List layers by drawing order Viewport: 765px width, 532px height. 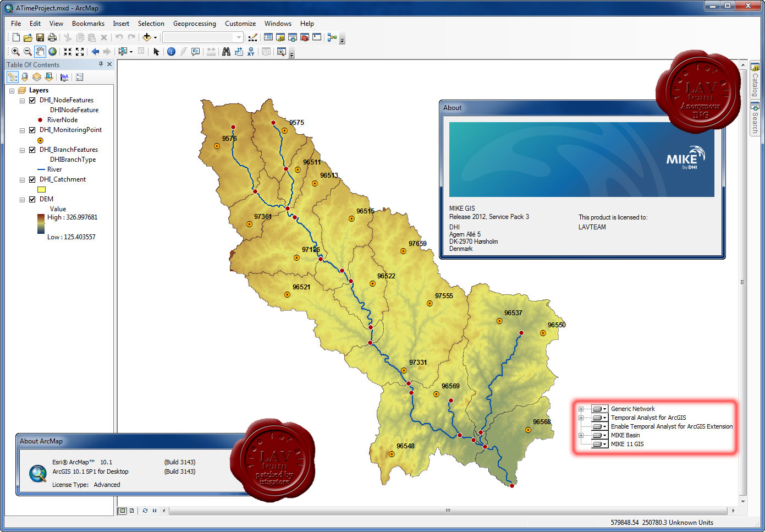coord(13,77)
